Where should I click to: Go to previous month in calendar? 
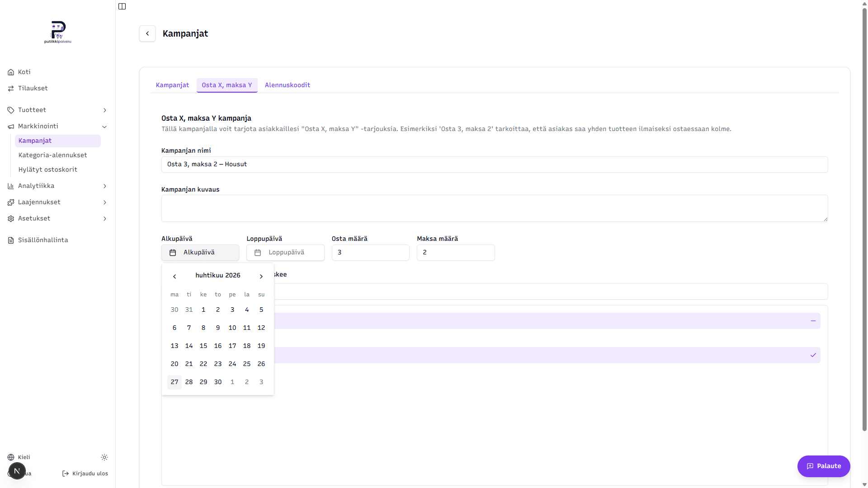click(x=175, y=276)
